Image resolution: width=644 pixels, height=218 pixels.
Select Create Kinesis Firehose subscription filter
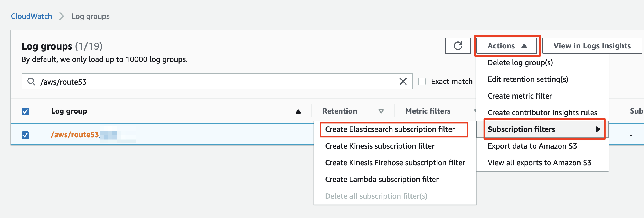point(395,163)
